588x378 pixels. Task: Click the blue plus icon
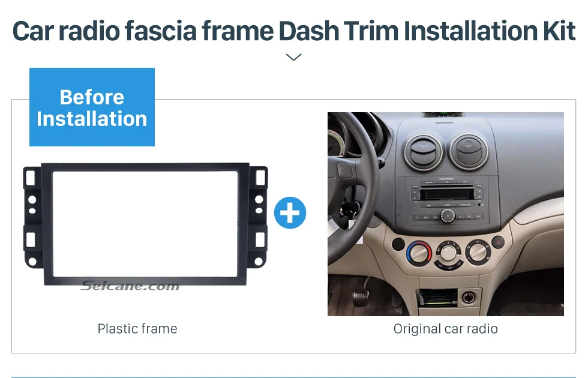coord(290,212)
